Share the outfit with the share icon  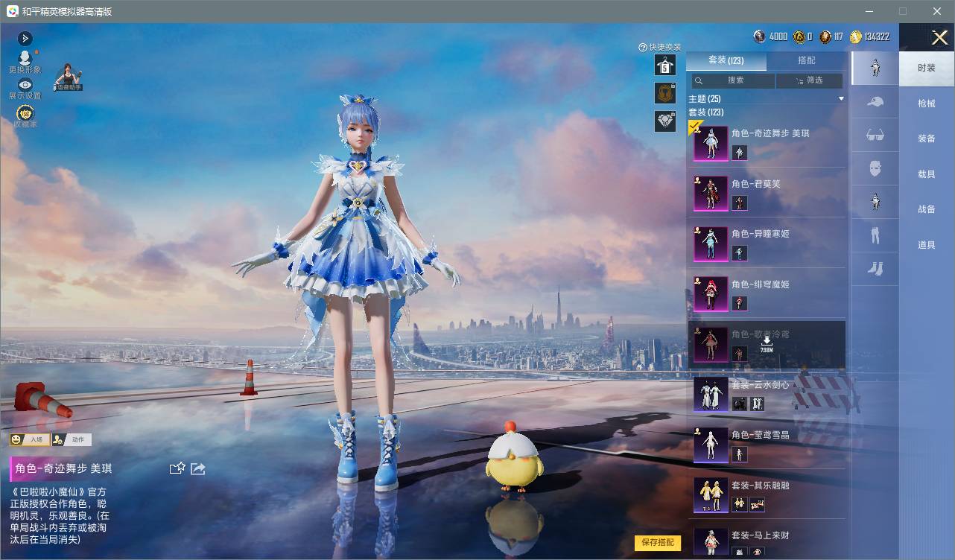[198, 468]
